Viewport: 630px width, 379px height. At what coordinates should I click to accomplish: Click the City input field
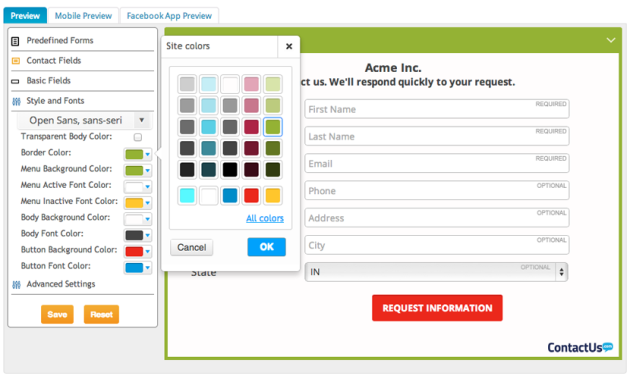click(x=437, y=245)
